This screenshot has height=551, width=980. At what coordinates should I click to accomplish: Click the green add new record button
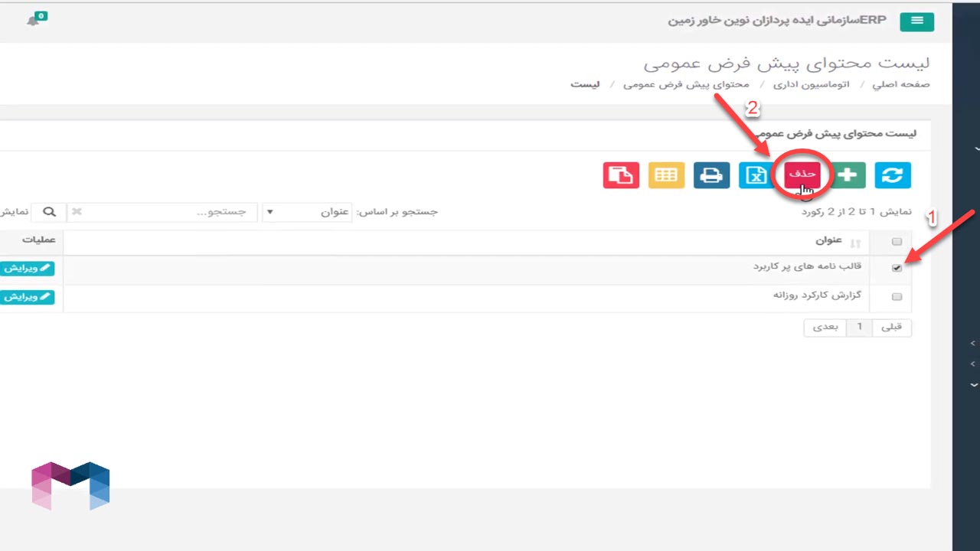pyautogui.click(x=848, y=175)
